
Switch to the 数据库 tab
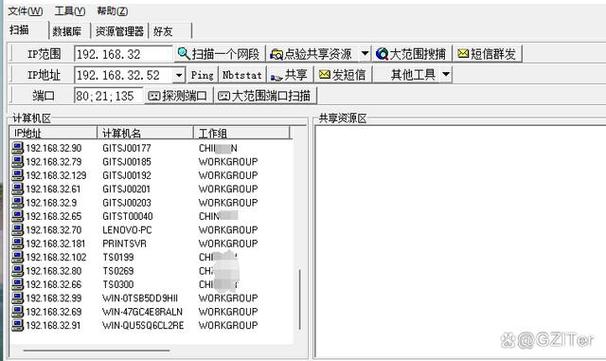click(x=67, y=31)
